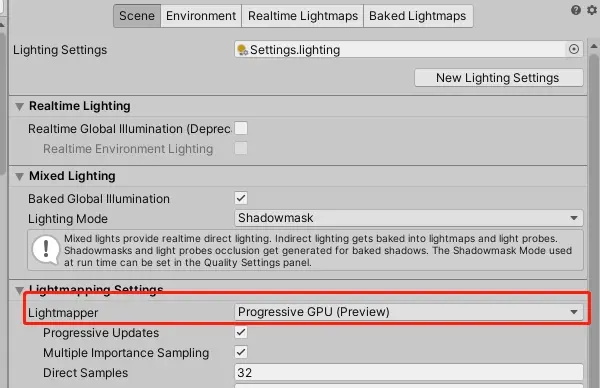Collapse the Mixed Lighting section
600x388 pixels.
[19, 176]
